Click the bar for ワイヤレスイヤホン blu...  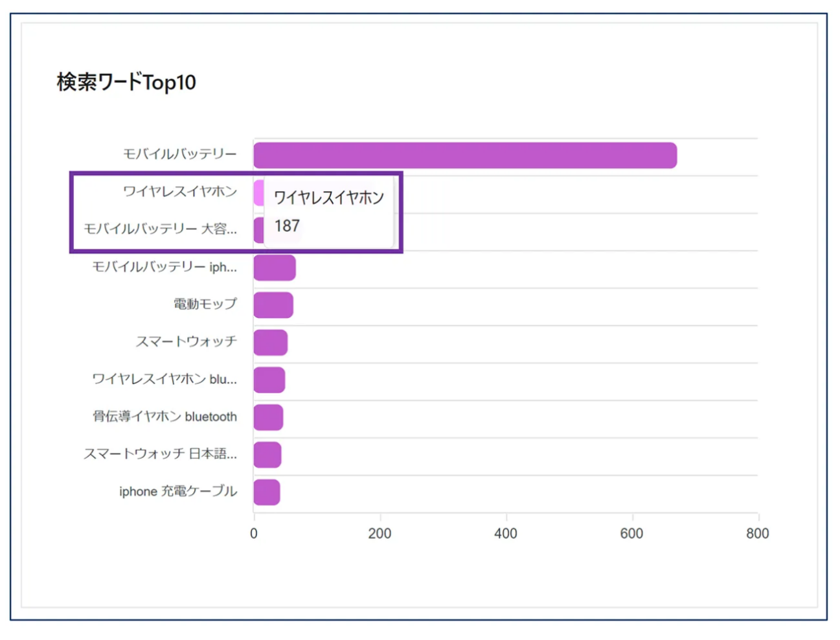coord(269,380)
